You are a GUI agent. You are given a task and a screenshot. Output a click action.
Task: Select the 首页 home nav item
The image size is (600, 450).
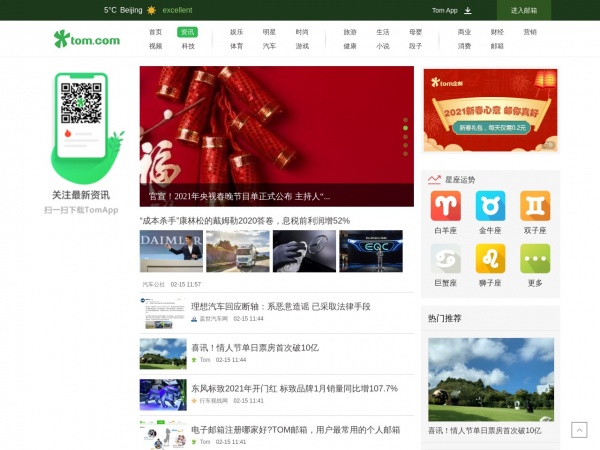(x=155, y=32)
